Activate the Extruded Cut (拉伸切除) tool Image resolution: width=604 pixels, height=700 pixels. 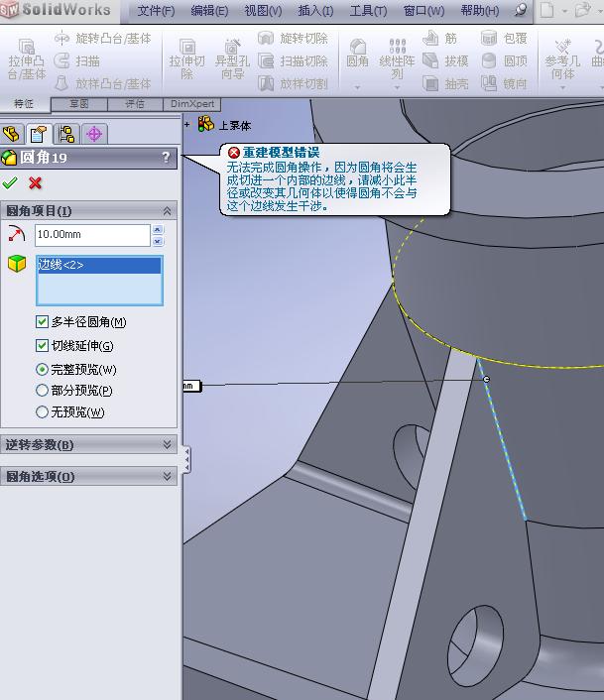[x=187, y=59]
